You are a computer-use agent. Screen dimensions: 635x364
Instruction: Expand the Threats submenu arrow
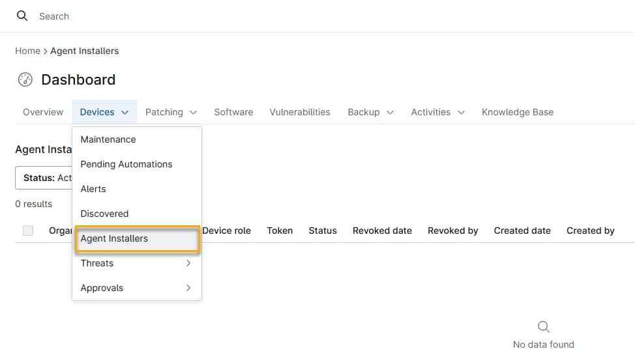pyautogui.click(x=188, y=263)
